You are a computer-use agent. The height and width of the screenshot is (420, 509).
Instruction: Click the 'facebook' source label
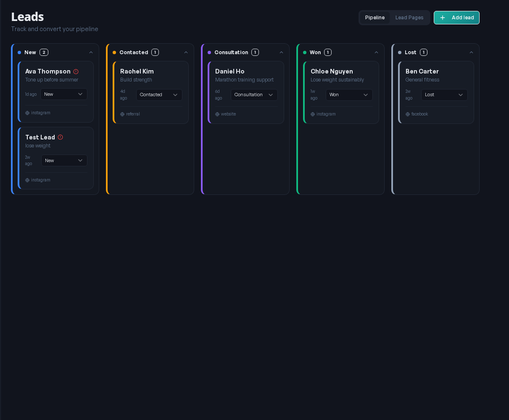tap(420, 114)
